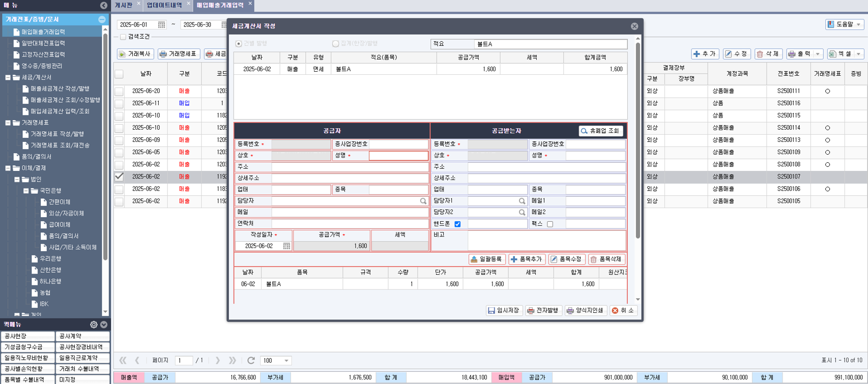Collapse the 국민은행 tree folder
This screenshot has width=868, height=384.
pos(26,191)
